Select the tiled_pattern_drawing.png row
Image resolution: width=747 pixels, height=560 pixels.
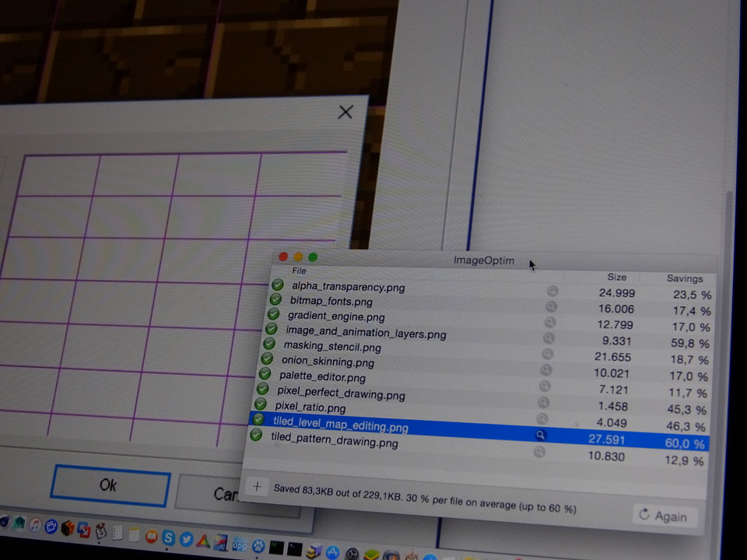(x=335, y=442)
